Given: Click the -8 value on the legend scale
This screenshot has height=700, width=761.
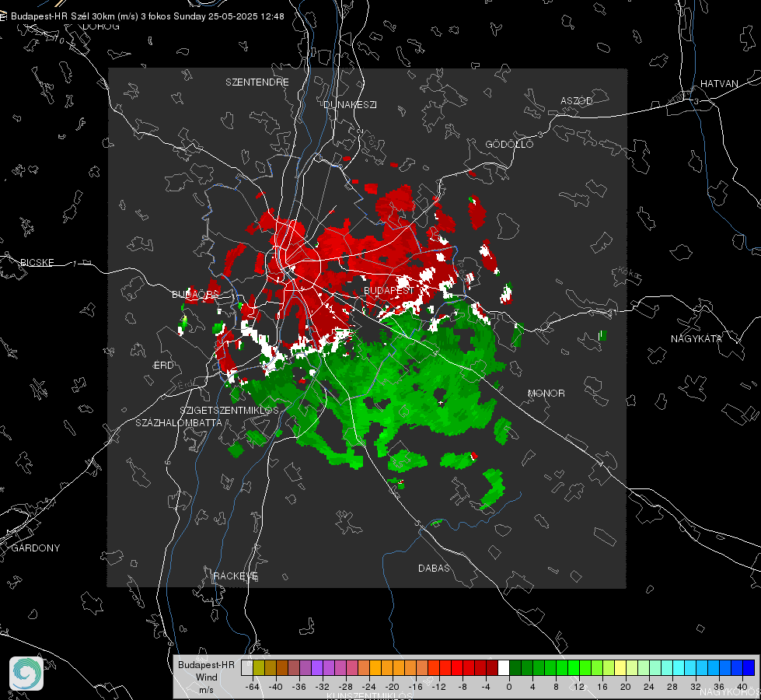Looking at the screenshot, I should 463,687.
